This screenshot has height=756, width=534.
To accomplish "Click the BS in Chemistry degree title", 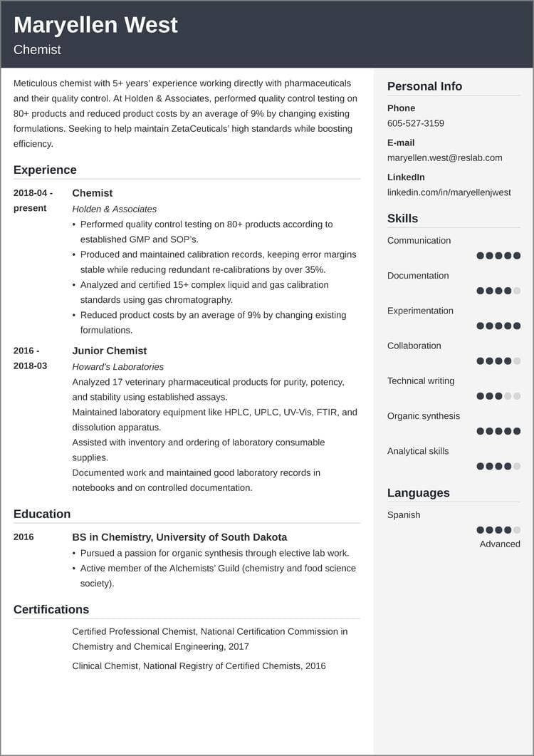I will 179,537.
